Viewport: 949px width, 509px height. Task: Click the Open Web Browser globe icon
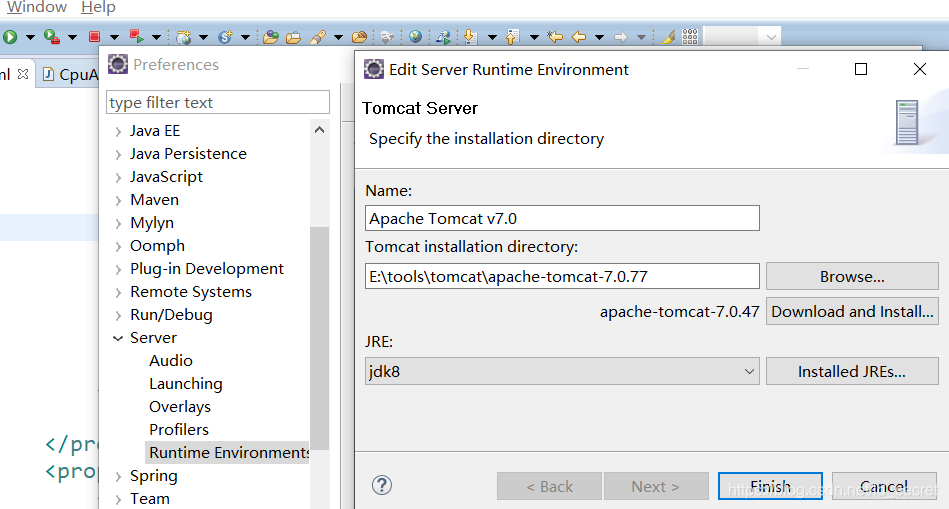click(415, 37)
